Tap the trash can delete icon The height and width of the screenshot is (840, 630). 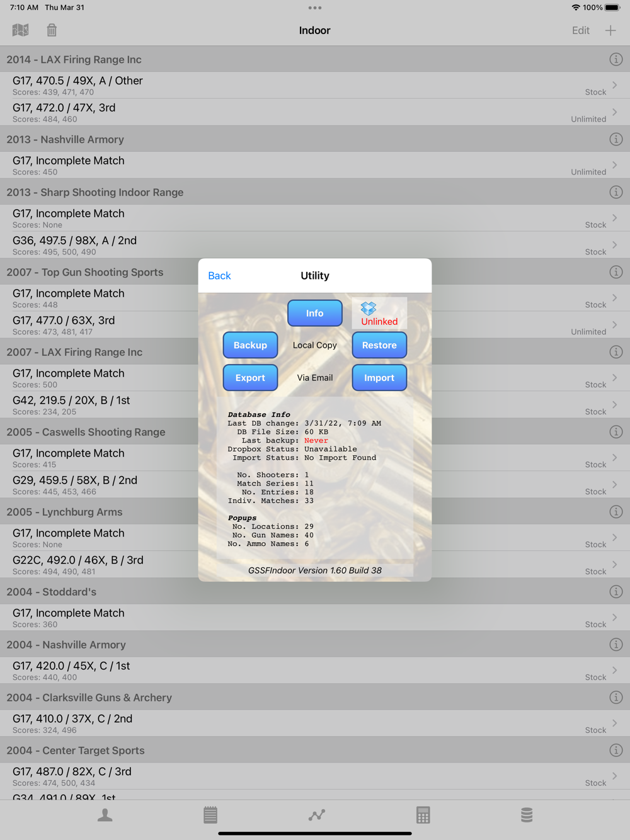click(52, 30)
